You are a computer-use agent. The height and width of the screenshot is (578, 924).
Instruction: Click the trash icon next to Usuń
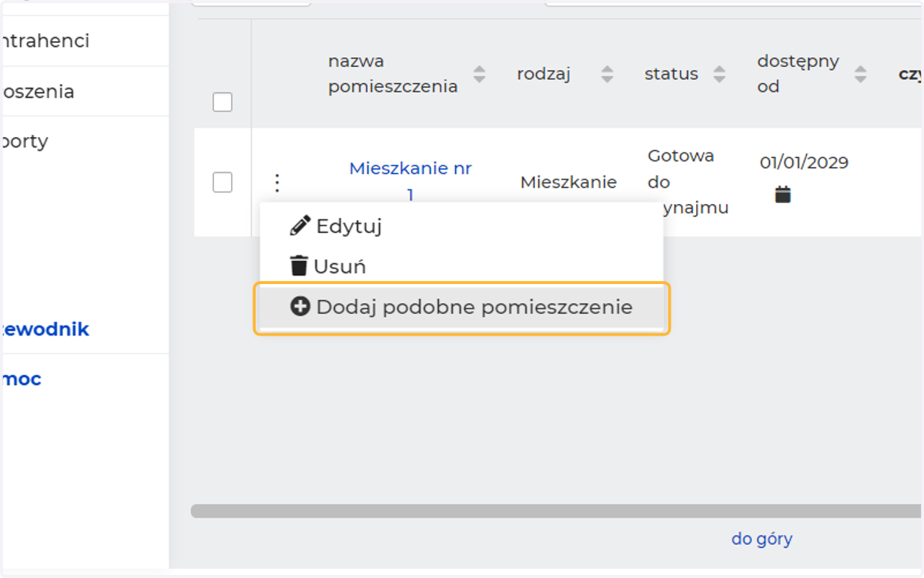[299, 266]
